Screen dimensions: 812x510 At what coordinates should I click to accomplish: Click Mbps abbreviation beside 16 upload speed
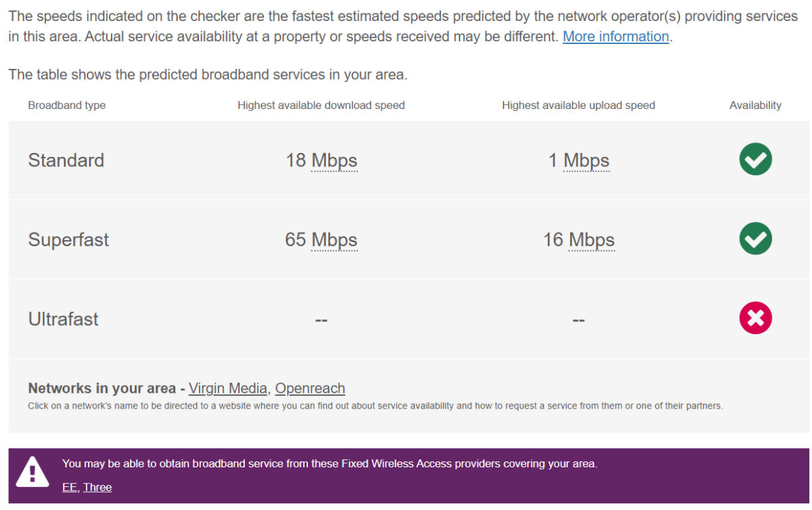tap(591, 240)
